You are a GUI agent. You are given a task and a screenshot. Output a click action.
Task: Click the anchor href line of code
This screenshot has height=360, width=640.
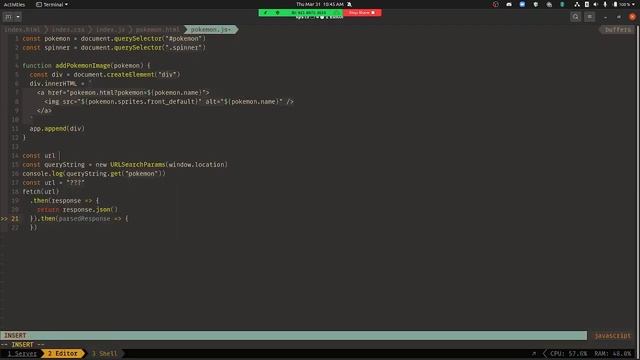coord(123,93)
